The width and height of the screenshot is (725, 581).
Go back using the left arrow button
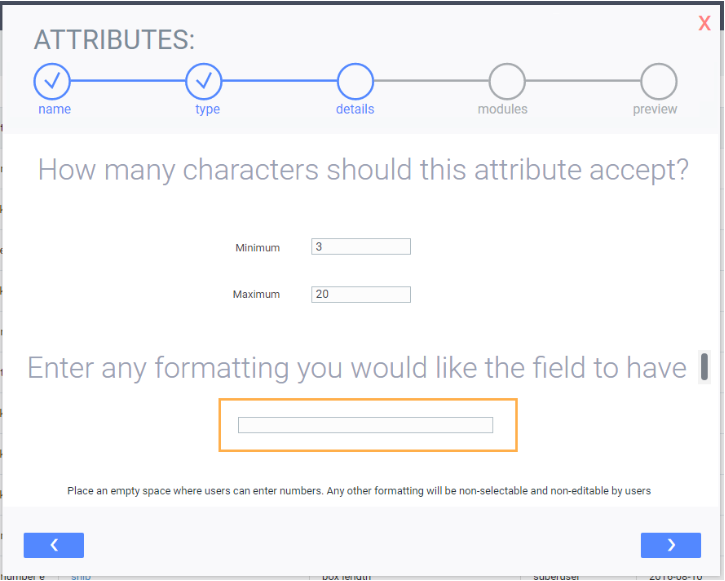tap(54, 545)
